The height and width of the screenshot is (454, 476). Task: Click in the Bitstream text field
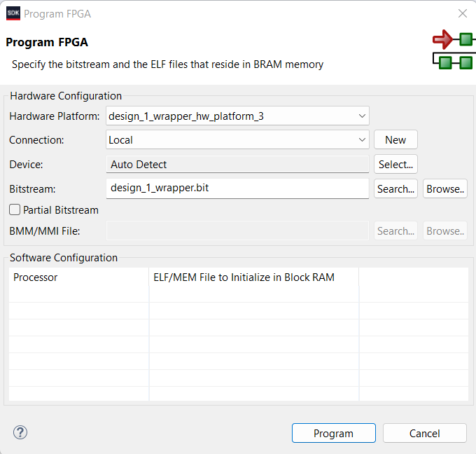pyautogui.click(x=237, y=188)
